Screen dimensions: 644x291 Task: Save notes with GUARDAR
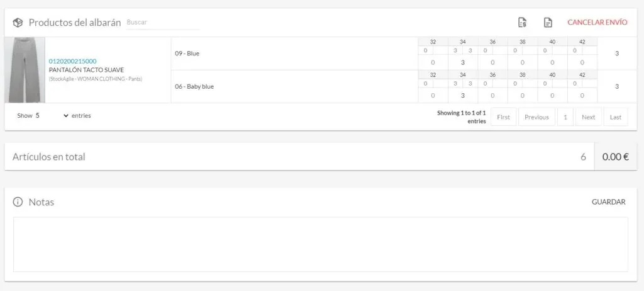(x=608, y=202)
